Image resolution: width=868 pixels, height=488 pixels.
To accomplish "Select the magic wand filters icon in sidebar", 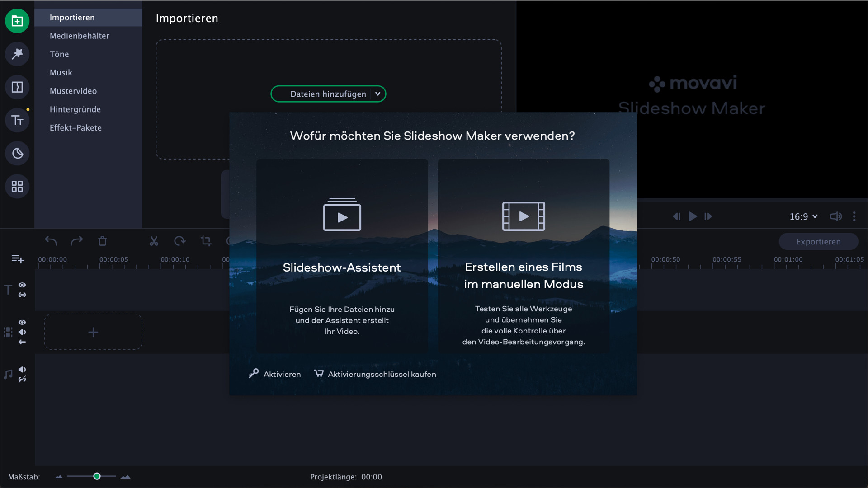I will click(x=17, y=54).
